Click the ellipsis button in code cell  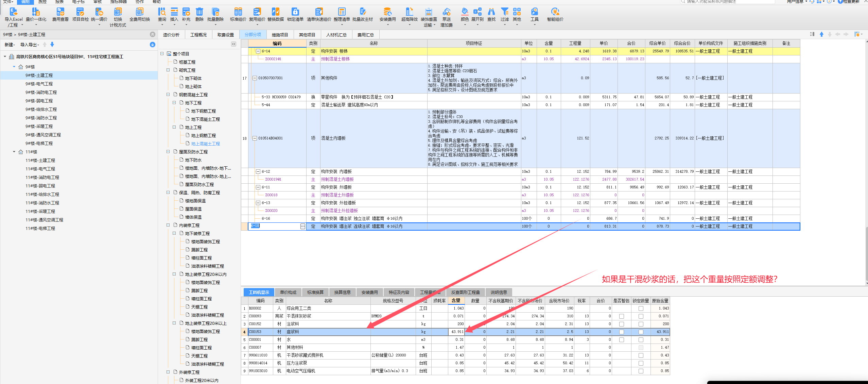pyautogui.click(x=302, y=227)
